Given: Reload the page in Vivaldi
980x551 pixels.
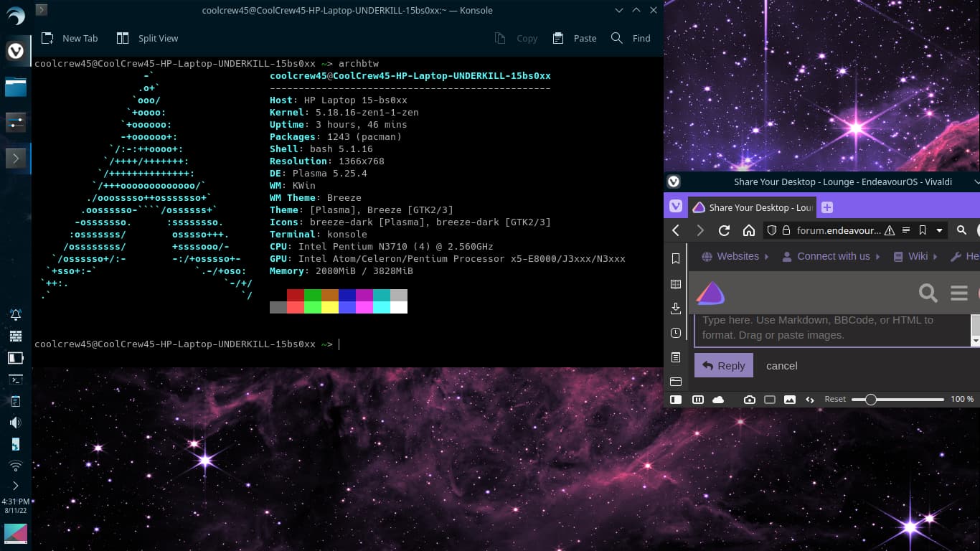Looking at the screenshot, I should point(725,230).
